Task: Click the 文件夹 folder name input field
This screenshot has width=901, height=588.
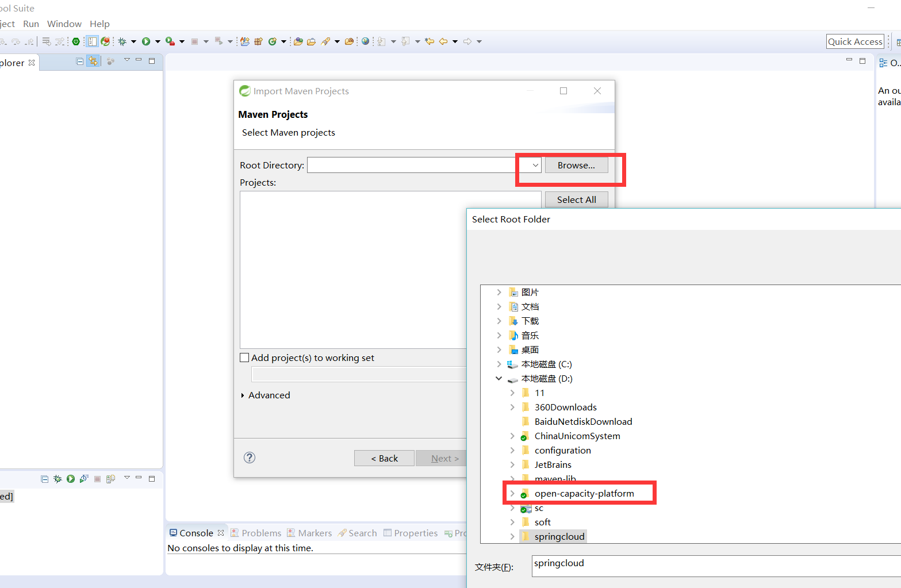Action: tap(716, 566)
